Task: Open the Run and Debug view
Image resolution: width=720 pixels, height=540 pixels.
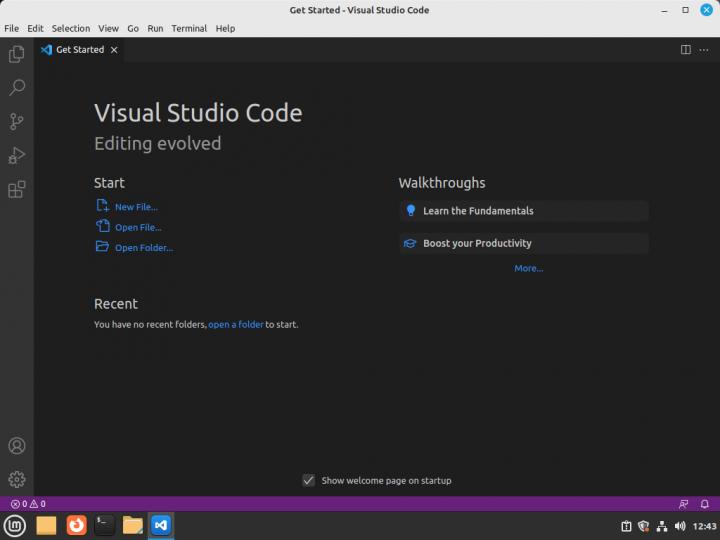Action: pyautogui.click(x=16, y=155)
